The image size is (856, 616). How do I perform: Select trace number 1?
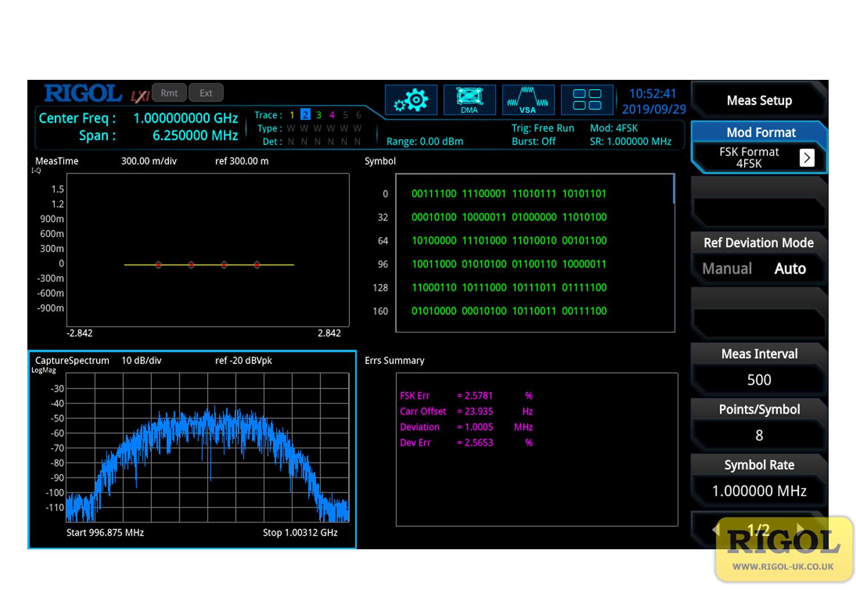(x=292, y=115)
